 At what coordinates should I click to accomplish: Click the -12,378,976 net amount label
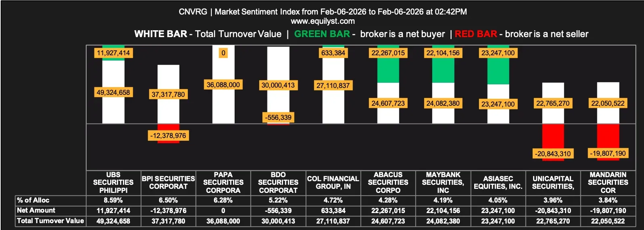tap(168, 136)
